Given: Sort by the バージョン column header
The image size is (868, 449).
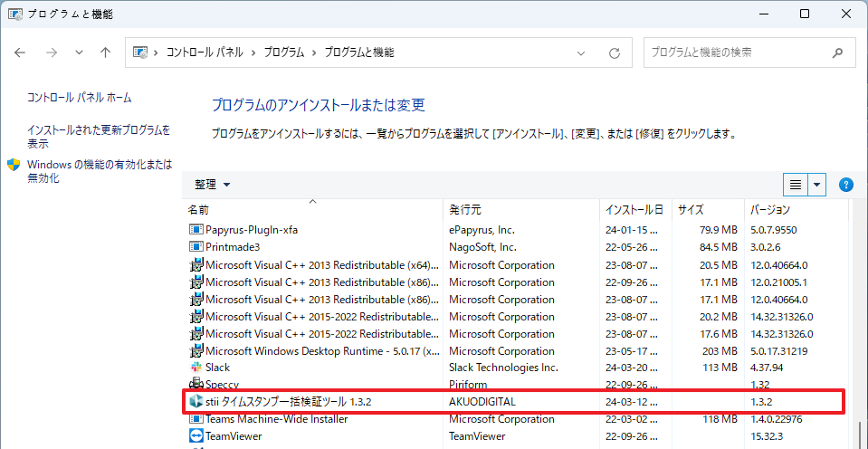Looking at the screenshot, I should [x=769, y=210].
